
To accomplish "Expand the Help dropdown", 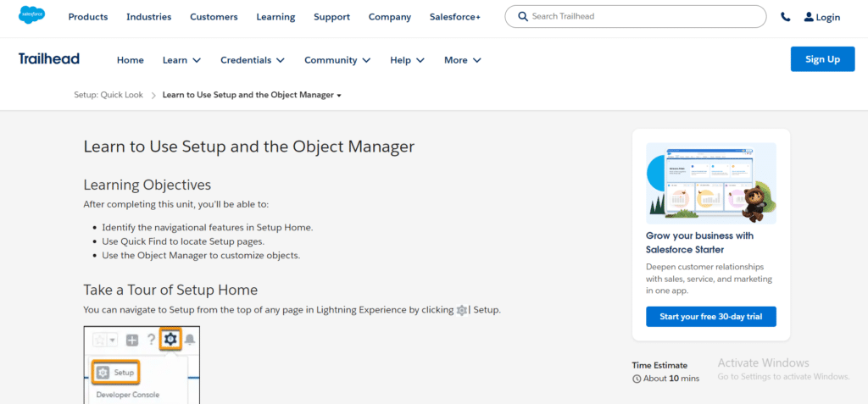I will pos(407,60).
